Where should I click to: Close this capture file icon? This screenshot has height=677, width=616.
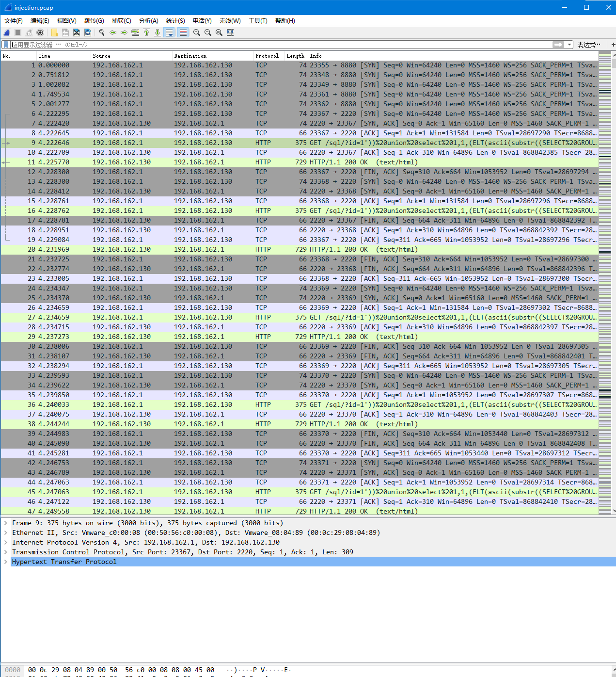click(x=77, y=32)
